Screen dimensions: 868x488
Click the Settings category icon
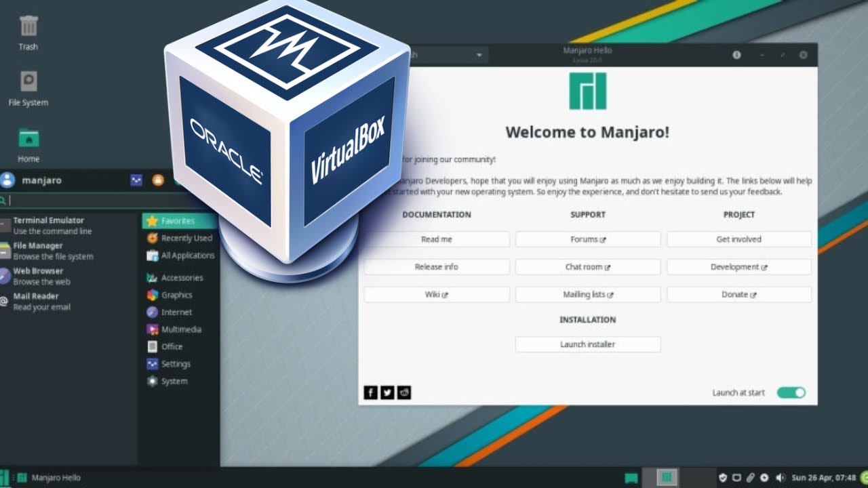pyautogui.click(x=152, y=364)
